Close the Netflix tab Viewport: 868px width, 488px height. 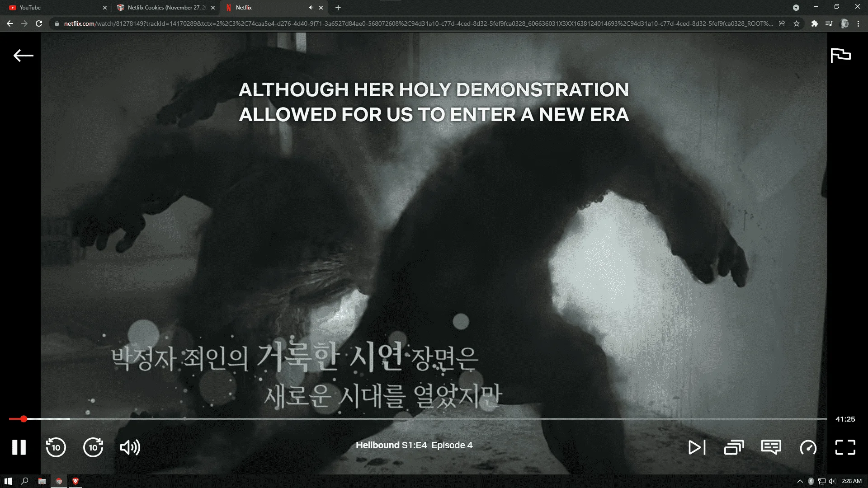click(321, 8)
